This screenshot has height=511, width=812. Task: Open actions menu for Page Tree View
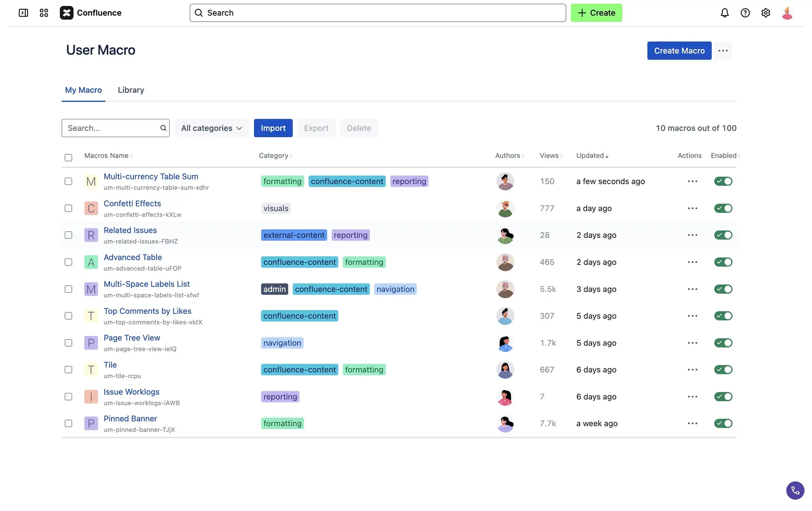692,343
